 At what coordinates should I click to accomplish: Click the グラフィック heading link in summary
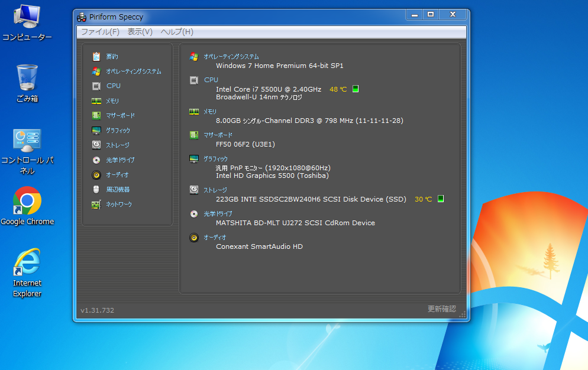[216, 159]
